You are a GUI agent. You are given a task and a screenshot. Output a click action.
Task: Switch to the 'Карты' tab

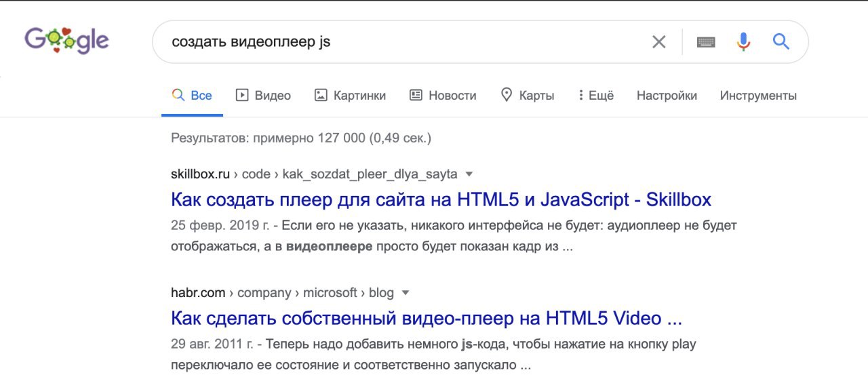point(527,96)
